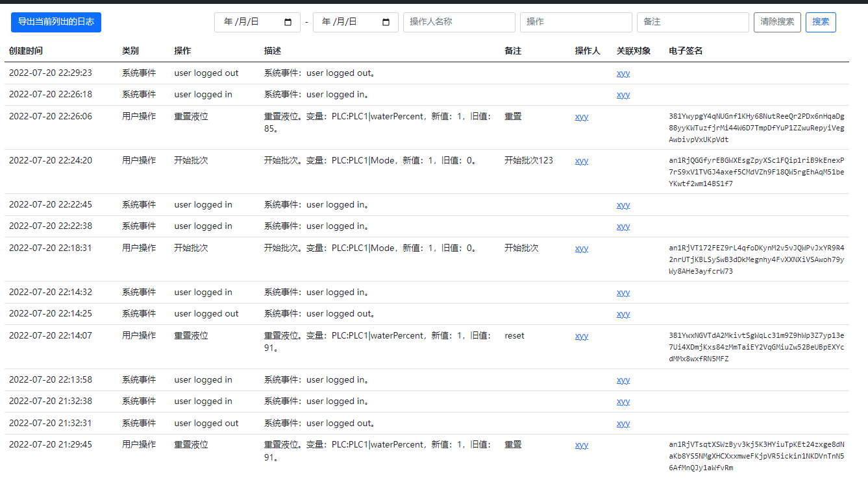This screenshot has width=868, height=478.
Task: Click the 创建时间 column header
Action: (26, 50)
